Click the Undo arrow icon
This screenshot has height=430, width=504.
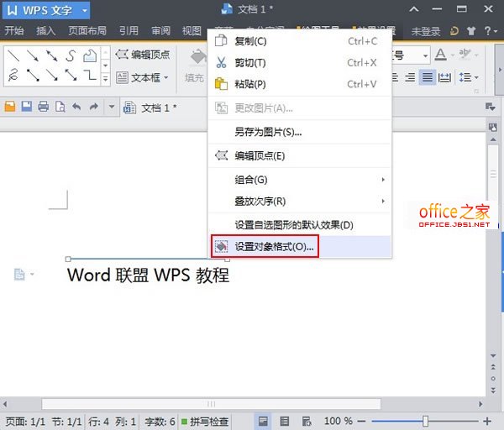tap(76, 107)
